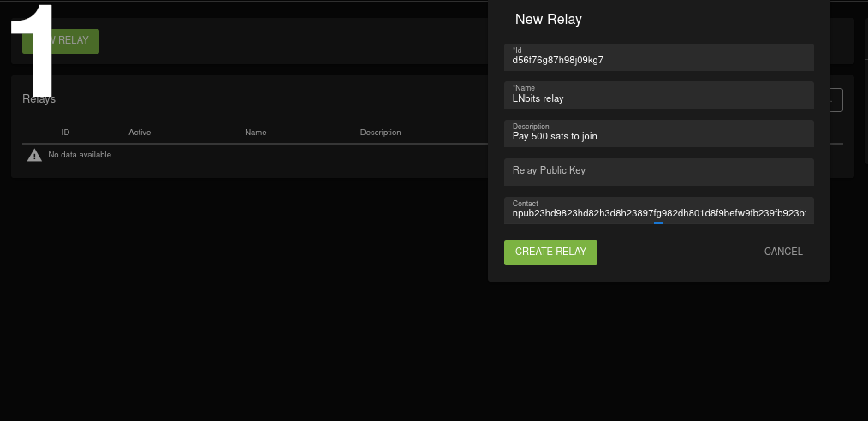Click the Name field containing LNbits relay
The height and width of the screenshot is (421, 868).
658,96
